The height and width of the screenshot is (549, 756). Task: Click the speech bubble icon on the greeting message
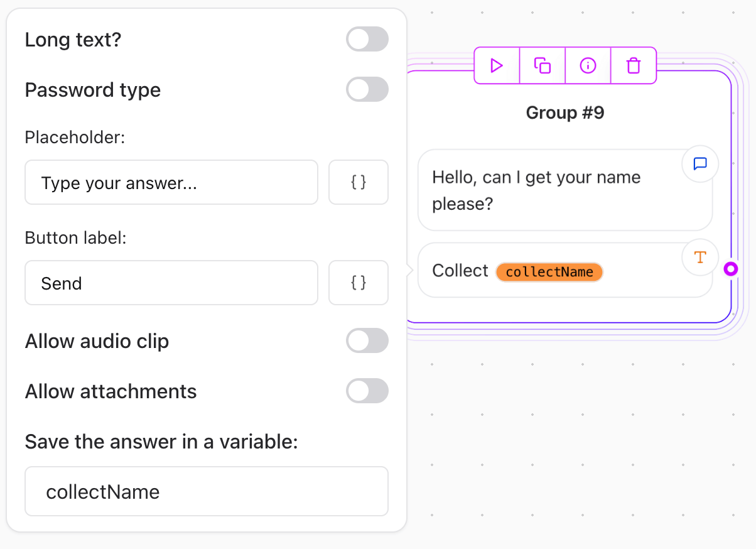[x=699, y=163]
